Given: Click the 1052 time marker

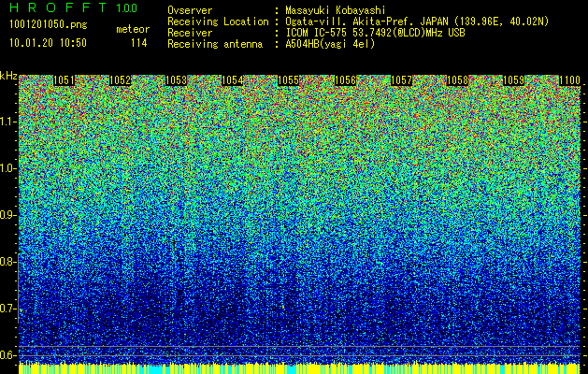Looking at the screenshot, I should (x=120, y=80).
